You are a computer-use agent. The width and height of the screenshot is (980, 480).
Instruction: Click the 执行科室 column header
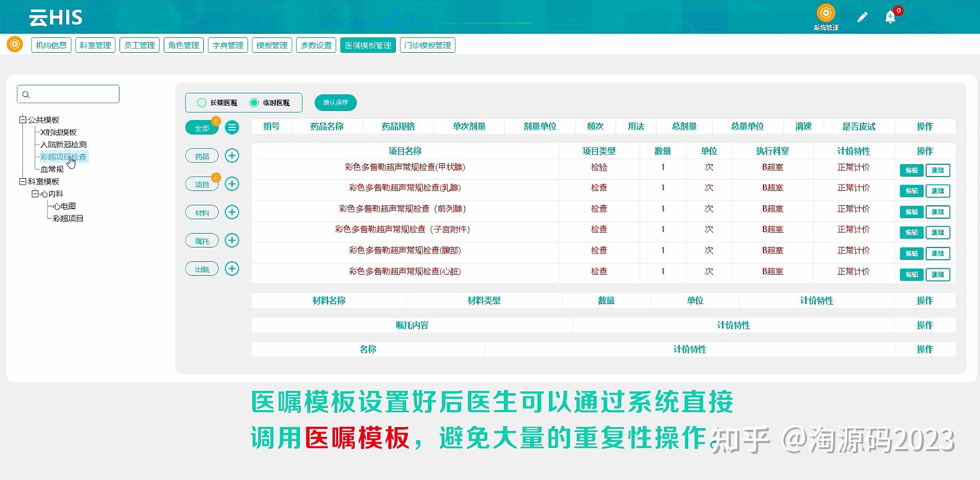(x=772, y=151)
